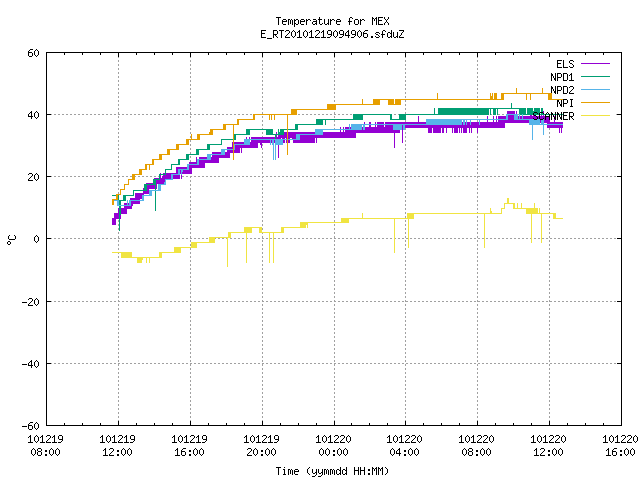
Task: Click the NPD2 legend label
Action: pos(562,90)
